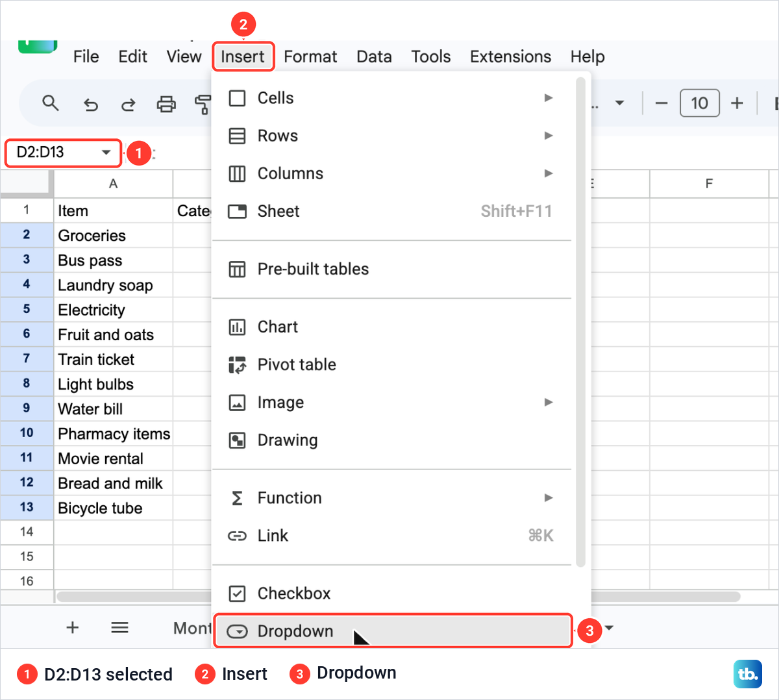Viewport: 779px width, 700px height.
Task: Click the Pre-built tables icon
Action: [x=237, y=269]
